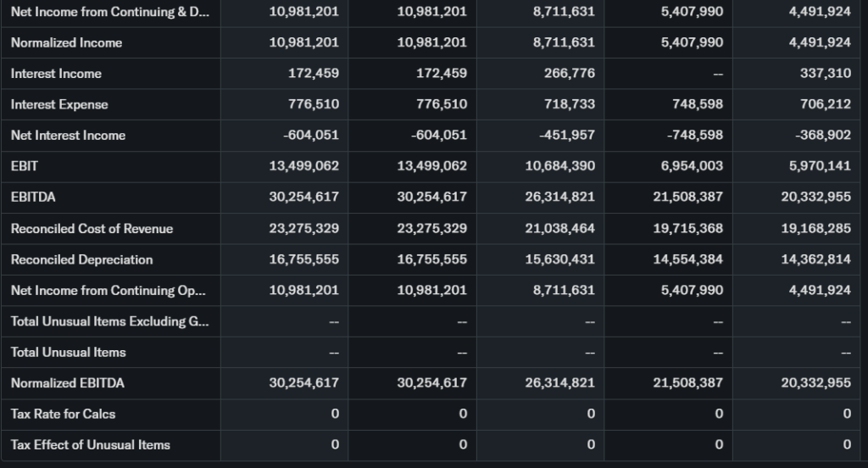Click Reconciled Depreciation value 15,630,431

[x=560, y=259]
